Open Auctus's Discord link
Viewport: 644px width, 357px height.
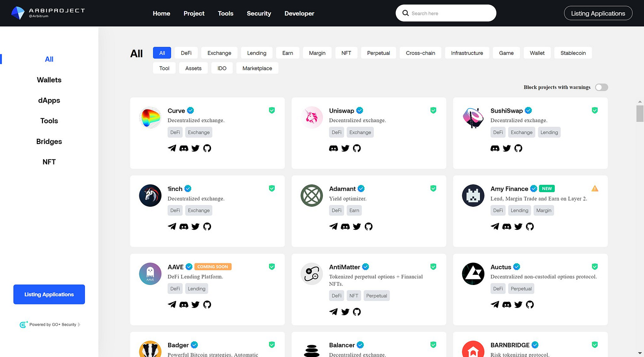[x=506, y=304]
